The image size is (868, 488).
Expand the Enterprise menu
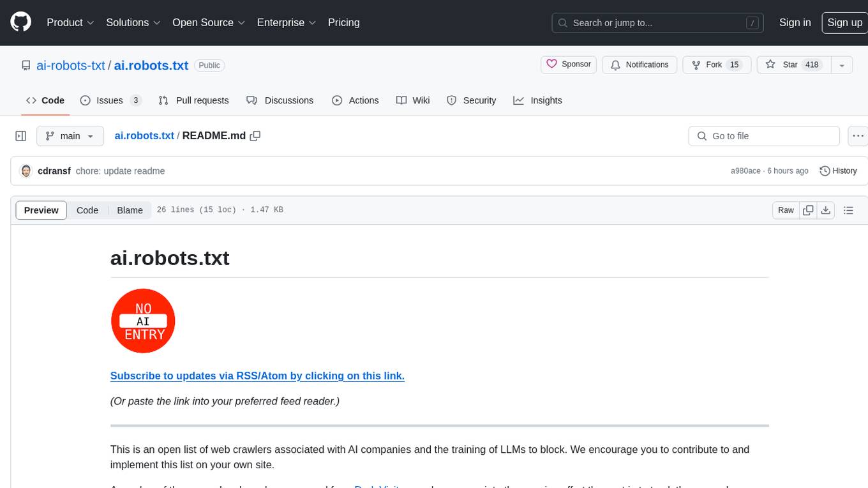(287, 22)
